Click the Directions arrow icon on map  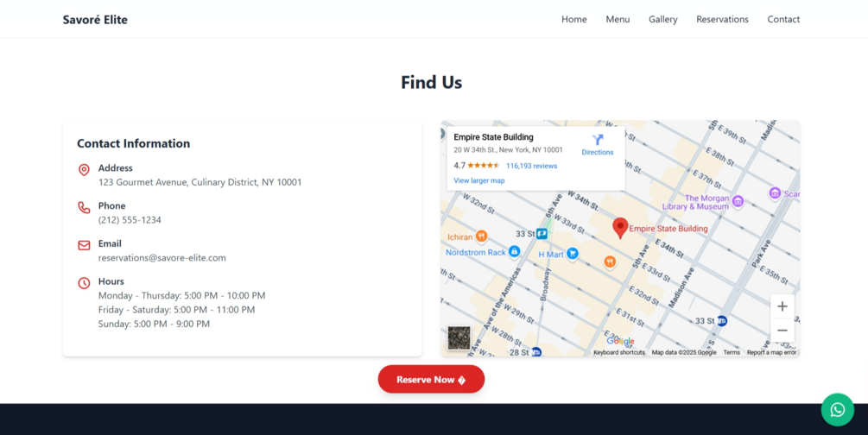(598, 140)
